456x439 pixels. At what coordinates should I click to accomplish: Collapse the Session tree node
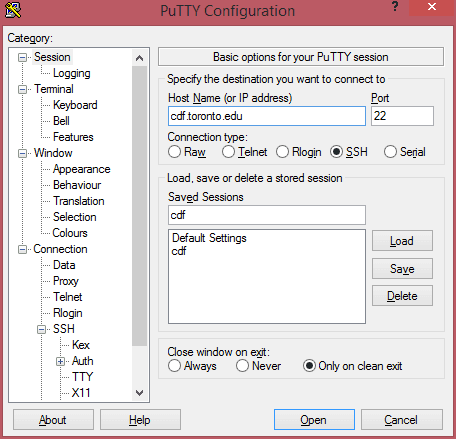pyautogui.click(x=22, y=57)
